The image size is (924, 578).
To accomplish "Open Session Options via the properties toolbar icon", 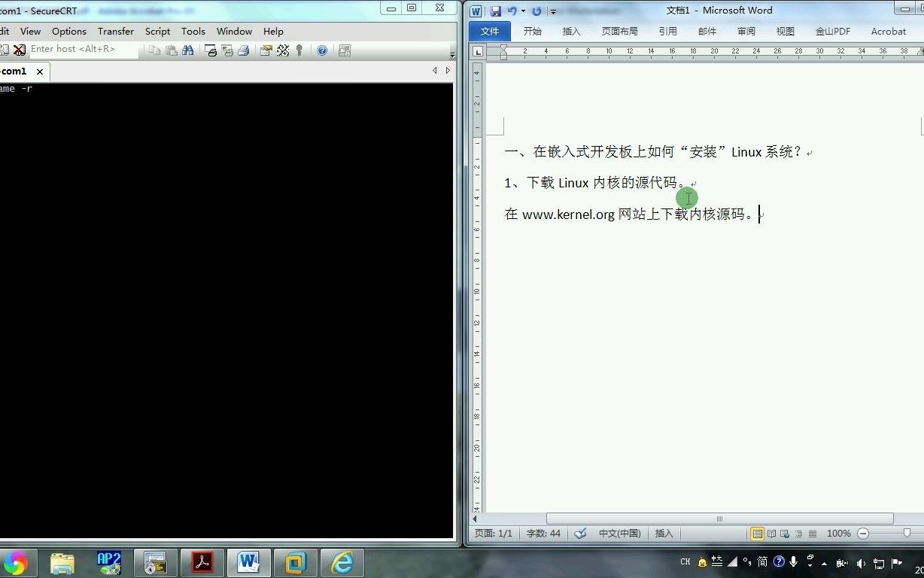I will click(266, 50).
